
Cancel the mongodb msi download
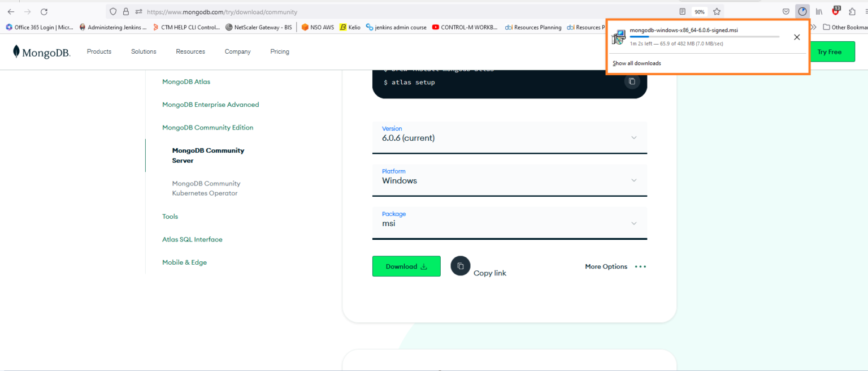click(796, 37)
